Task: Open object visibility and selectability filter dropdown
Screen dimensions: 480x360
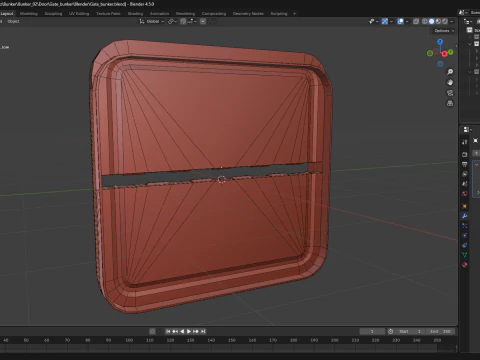Action: pyautogui.click(x=373, y=21)
